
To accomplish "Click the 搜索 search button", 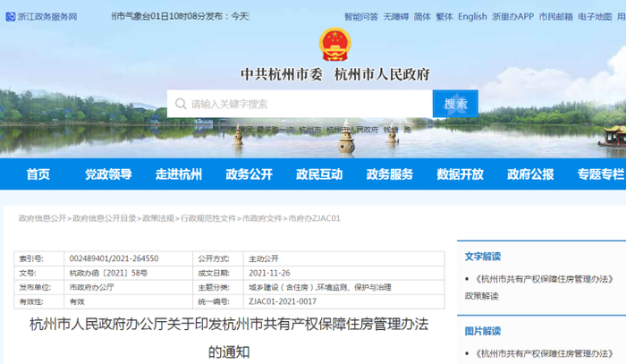I will click(455, 104).
